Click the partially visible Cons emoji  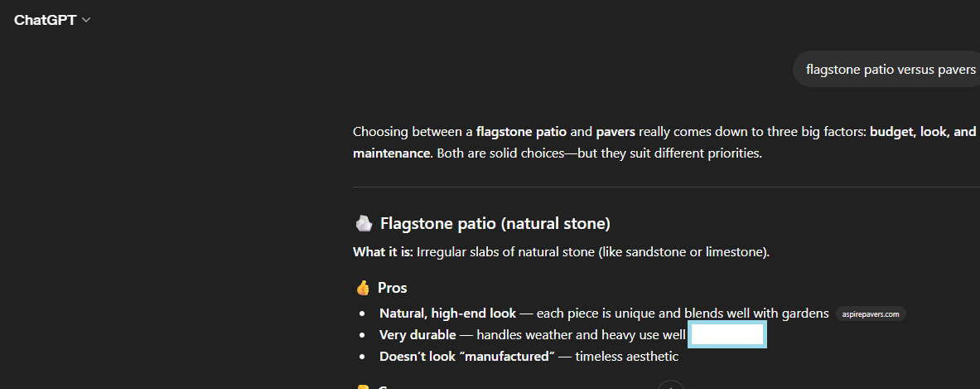363,386
